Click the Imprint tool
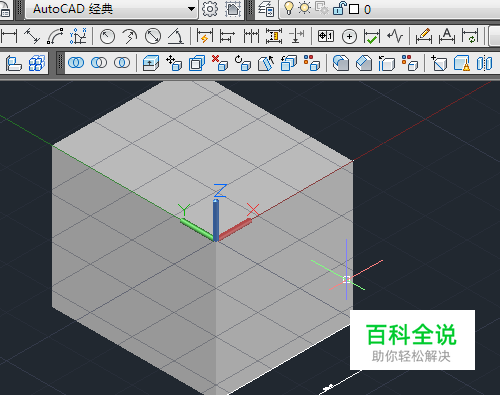 439,63
